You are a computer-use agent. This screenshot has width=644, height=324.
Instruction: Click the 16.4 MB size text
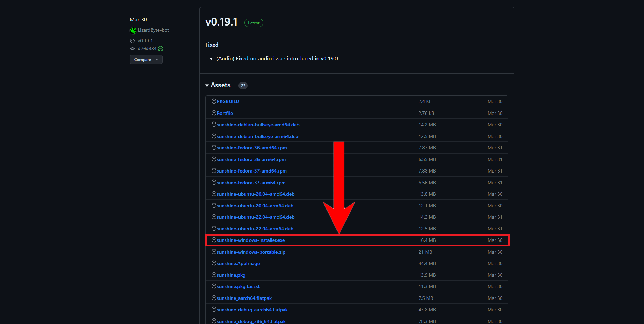pos(427,240)
